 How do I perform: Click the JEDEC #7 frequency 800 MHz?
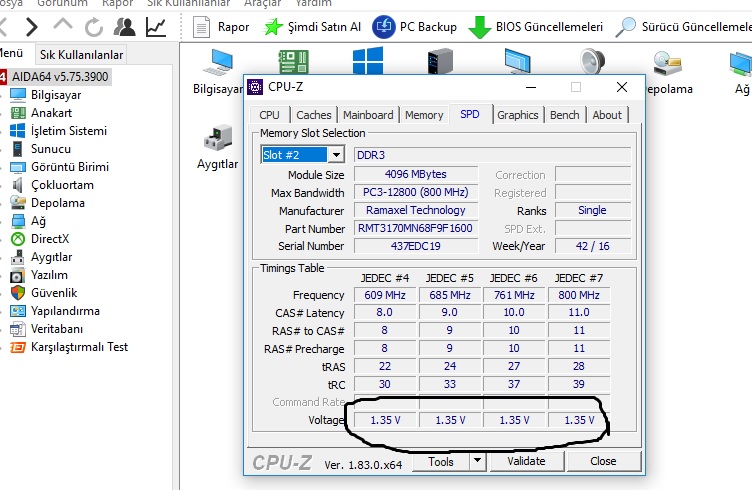[579, 295]
